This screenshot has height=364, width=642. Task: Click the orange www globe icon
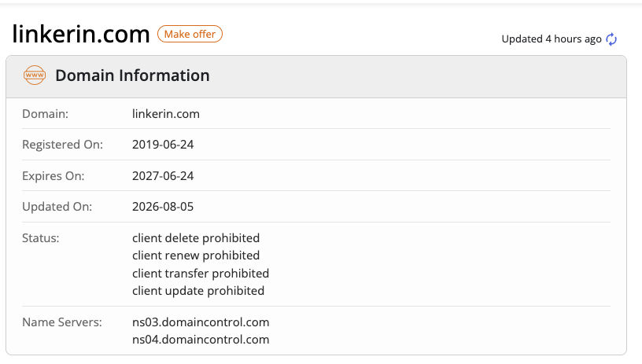pyautogui.click(x=35, y=75)
